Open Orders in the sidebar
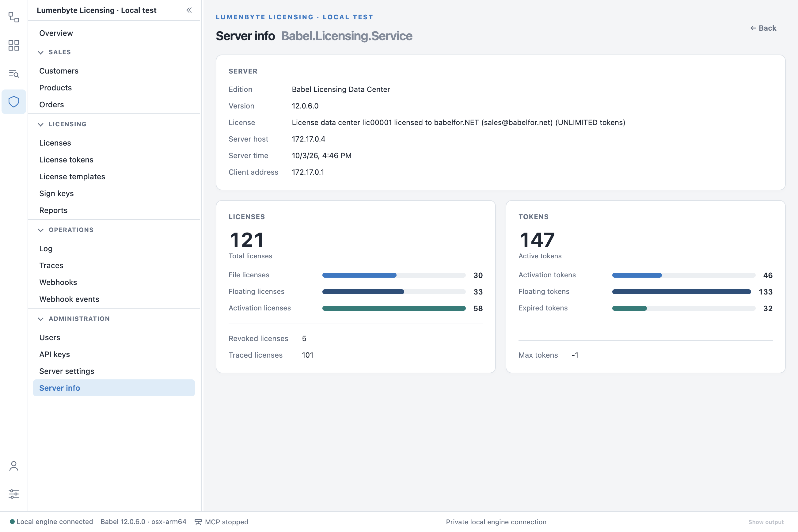 click(x=114, y=104)
